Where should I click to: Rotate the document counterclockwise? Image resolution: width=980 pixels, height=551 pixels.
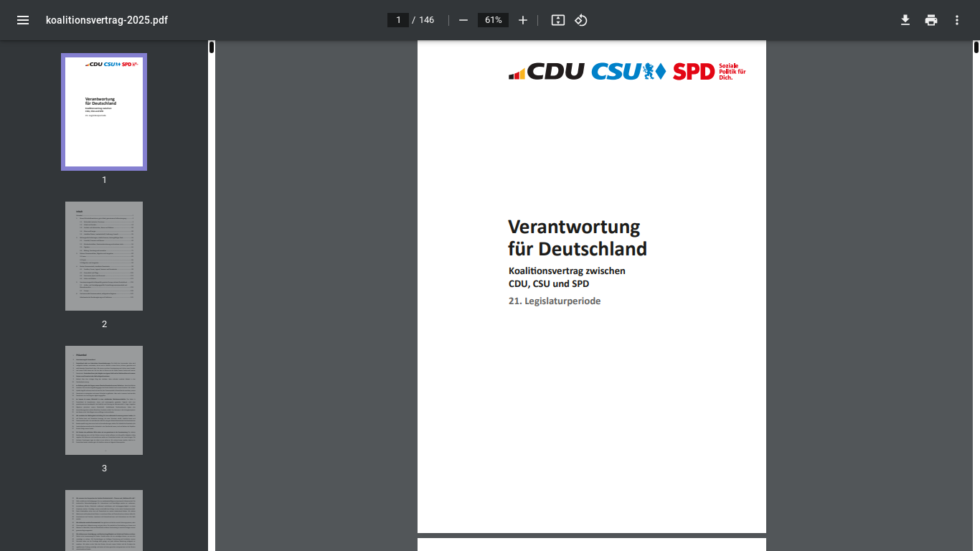[581, 20]
